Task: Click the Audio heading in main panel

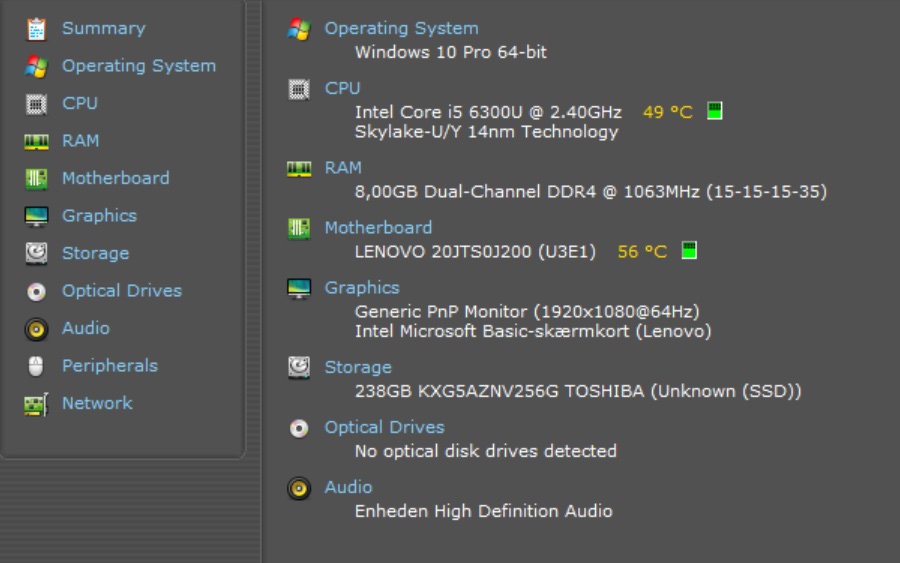Action: click(x=348, y=487)
